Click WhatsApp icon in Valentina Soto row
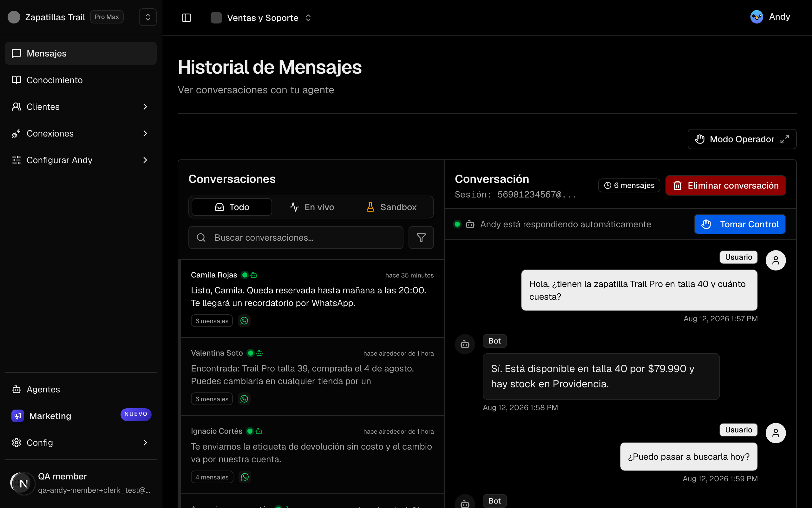This screenshot has height=508, width=812. [x=244, y=399]
